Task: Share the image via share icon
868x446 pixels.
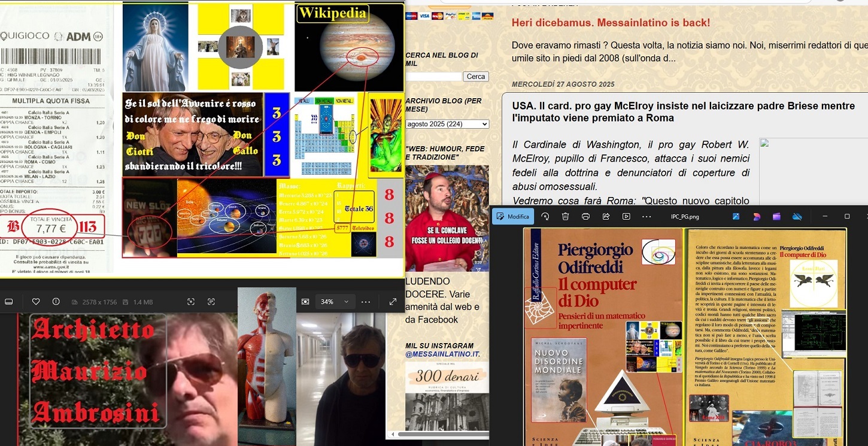Action: [x=606, y=216]
